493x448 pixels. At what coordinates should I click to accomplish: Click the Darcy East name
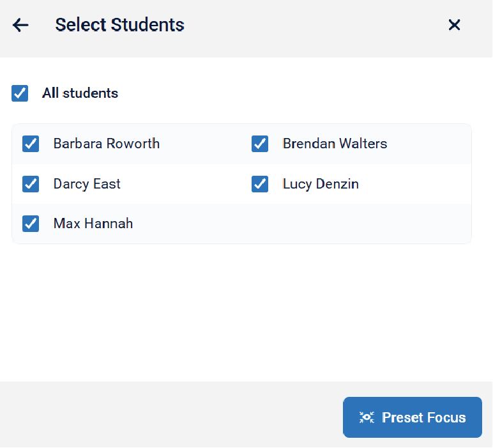[x=87, y=184]
